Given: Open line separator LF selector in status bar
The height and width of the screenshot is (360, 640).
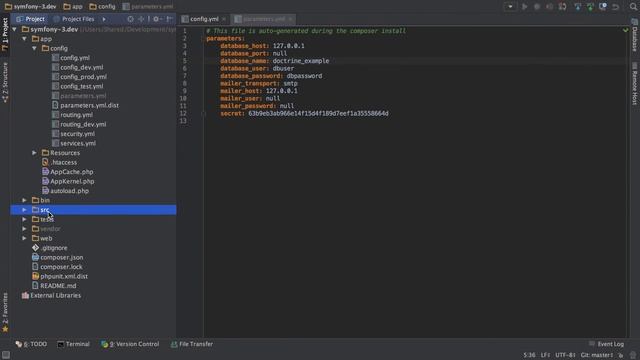Looking at the screenshot, I should click(x=545, y=355).
